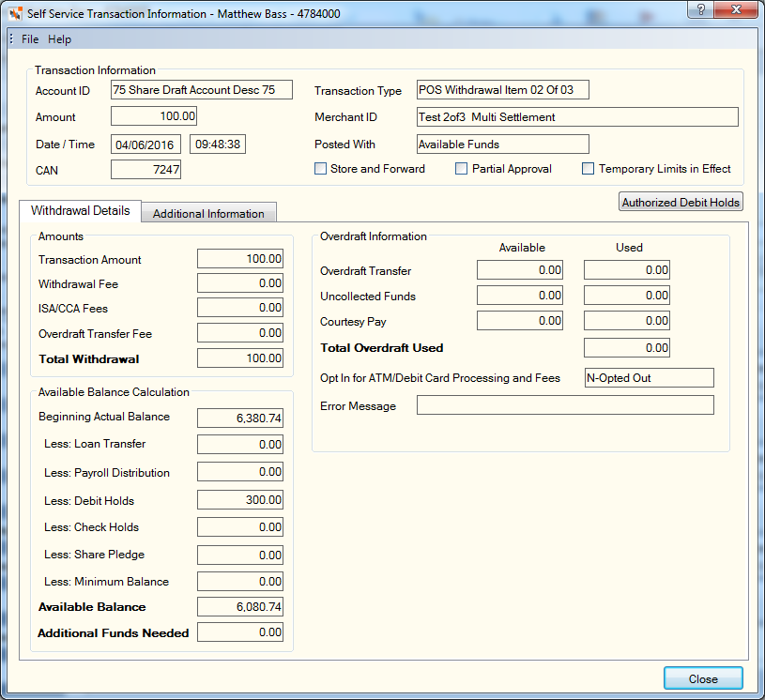
Task: Open Authorized Debit Holds
Action: [681, 202]
